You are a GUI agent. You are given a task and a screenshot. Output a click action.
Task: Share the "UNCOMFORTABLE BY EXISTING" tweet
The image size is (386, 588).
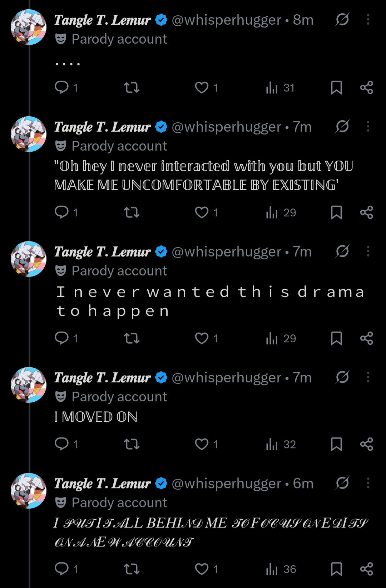click(367, 212)
